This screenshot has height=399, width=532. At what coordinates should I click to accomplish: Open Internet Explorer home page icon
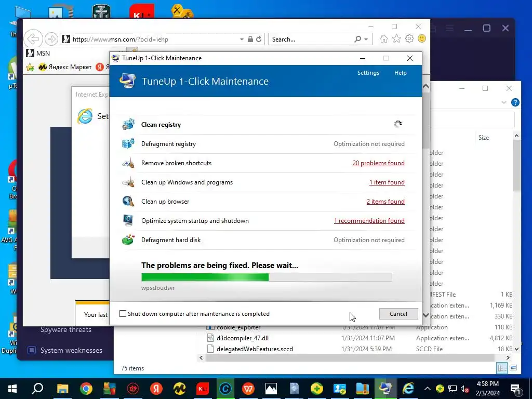click(384, 39)
